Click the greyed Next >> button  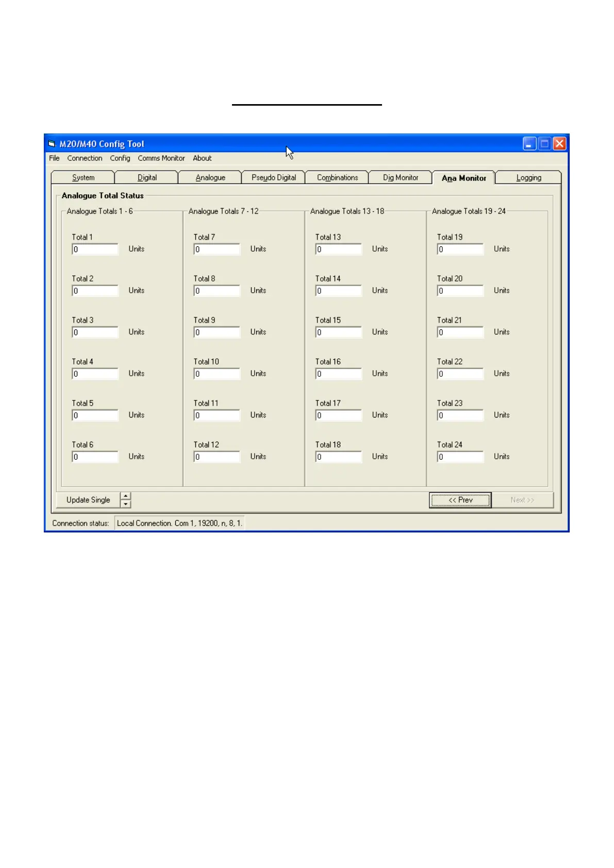pyautogui.click(x=522, y=500)
